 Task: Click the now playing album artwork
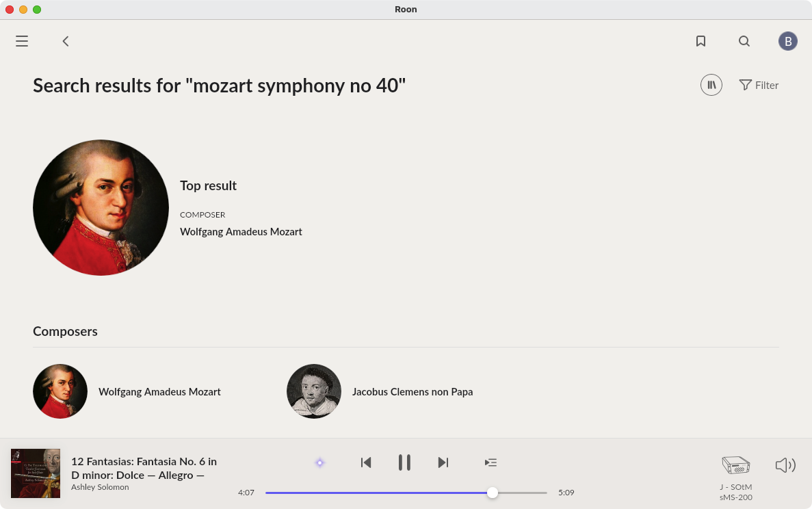(36, 473)
